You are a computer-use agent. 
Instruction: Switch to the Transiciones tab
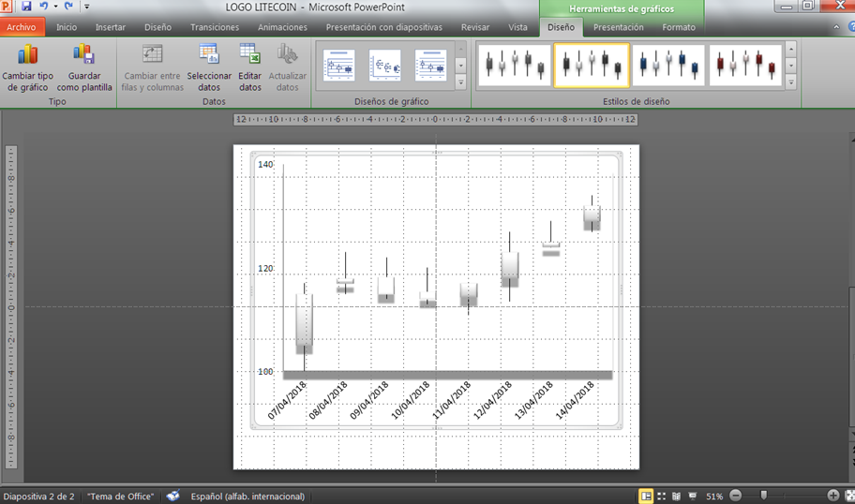(x=215, y=27)
